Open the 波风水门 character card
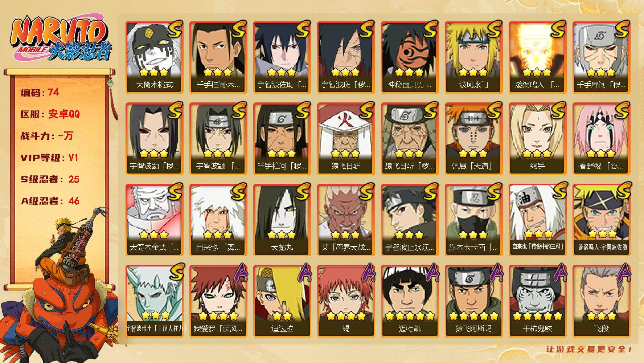644x363 pixels. pyautogui.click(x=474, y=57)
